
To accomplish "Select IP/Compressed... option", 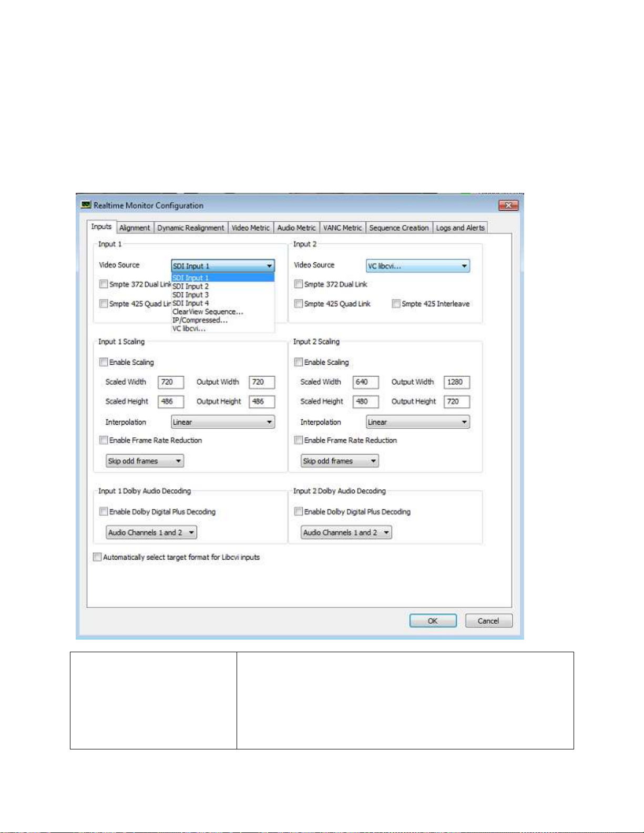I will tap(223, 320).
